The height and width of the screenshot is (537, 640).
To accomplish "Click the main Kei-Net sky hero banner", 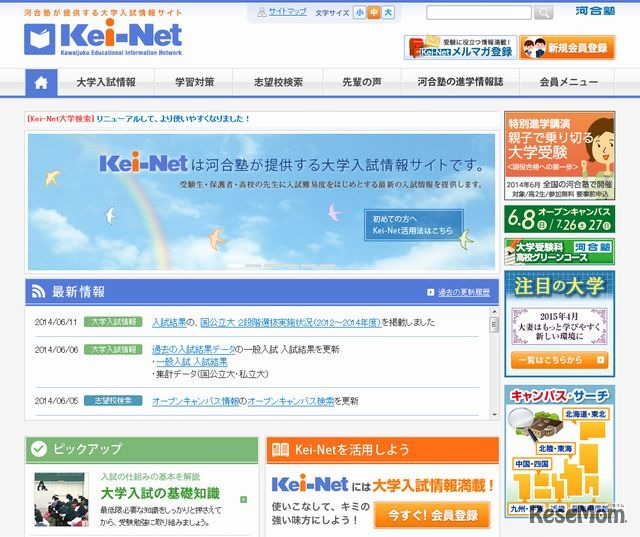I will [x=261, y=202].
